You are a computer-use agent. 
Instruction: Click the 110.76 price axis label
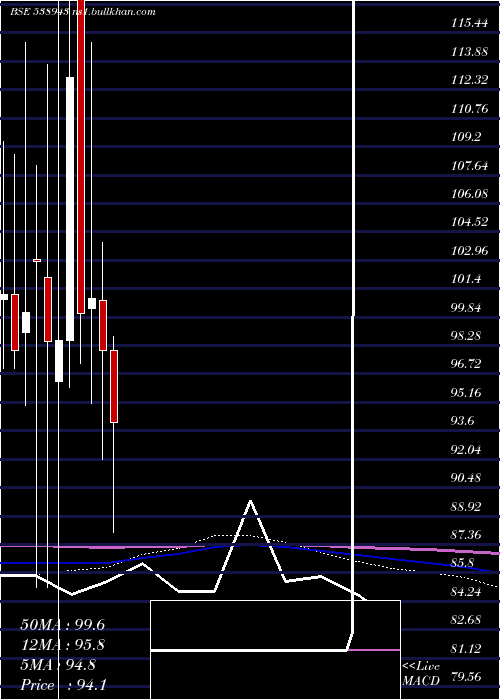[469, 108]
